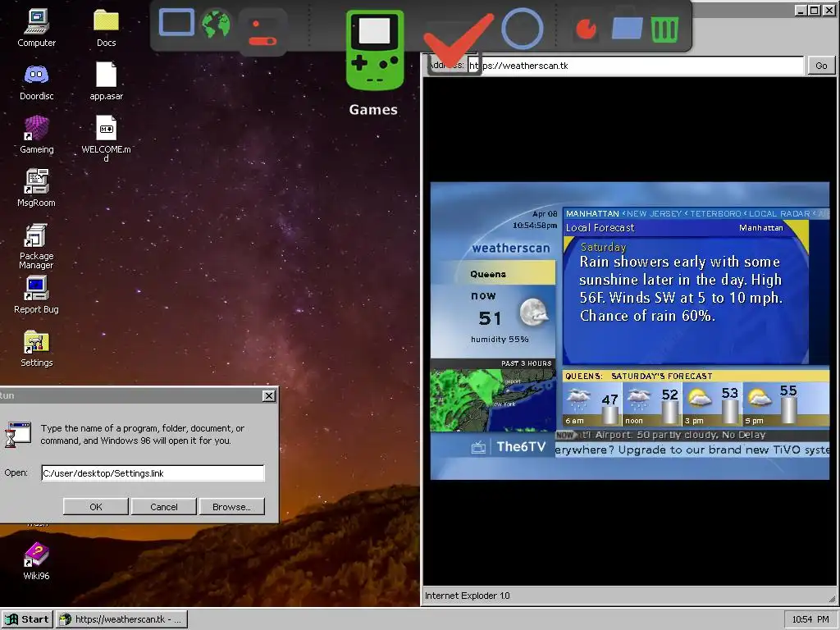Launch the MsgRoom desktop shortcut
The image size is (840, 630).
[x=36, y=188]
